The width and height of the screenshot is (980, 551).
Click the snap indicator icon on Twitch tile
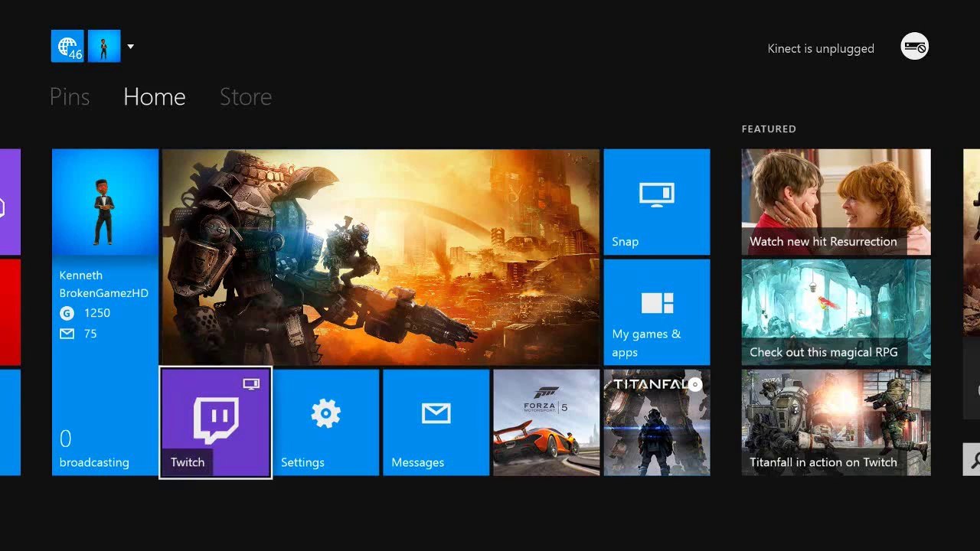251,384
